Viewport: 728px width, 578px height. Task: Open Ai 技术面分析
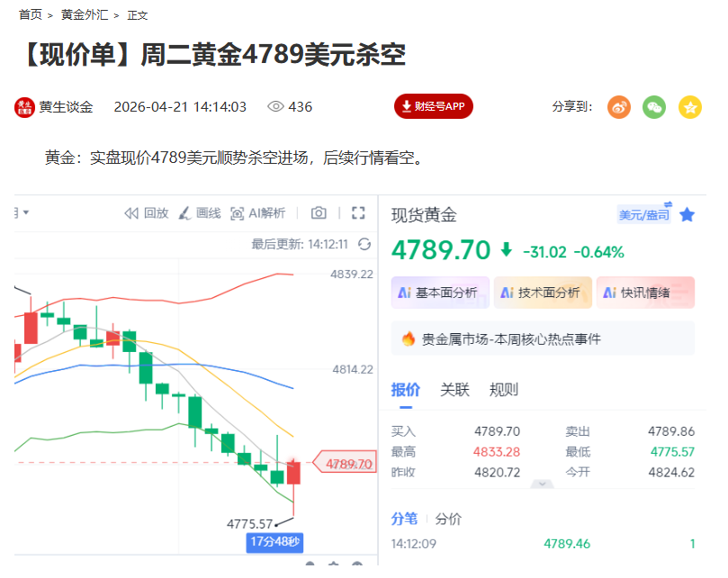(543, 293)
